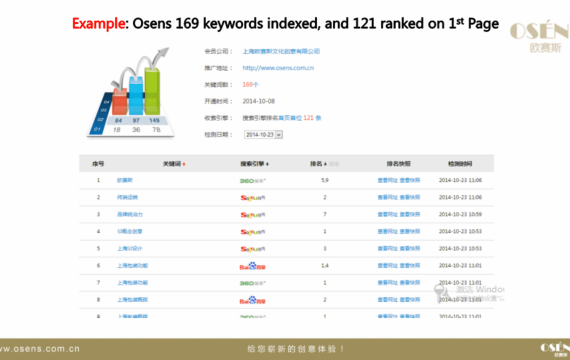
Task: Open the keyword link in row 1
Action: tap(125, 180)
